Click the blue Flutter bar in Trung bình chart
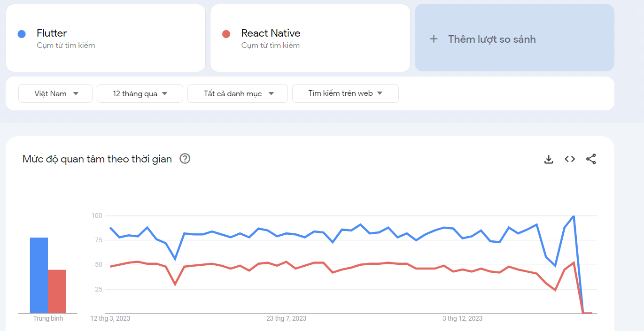The height and width of the screenshot is (331, 644). pyautogui.click(x=39, y=275)
